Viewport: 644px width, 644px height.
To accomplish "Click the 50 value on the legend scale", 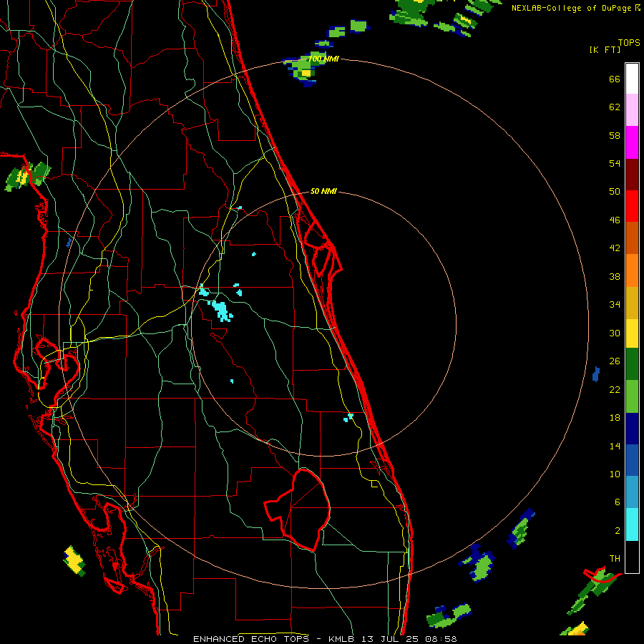I will pos(615,192).
